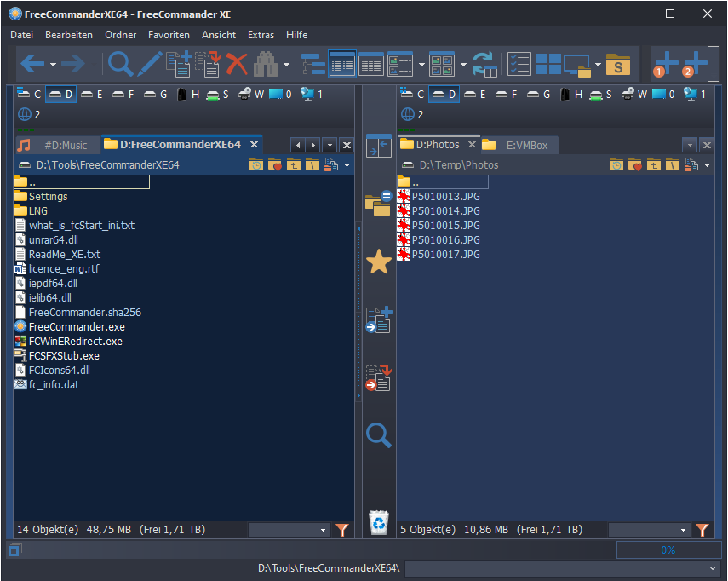Open the back history dropdown arrow

coord(54,65)
